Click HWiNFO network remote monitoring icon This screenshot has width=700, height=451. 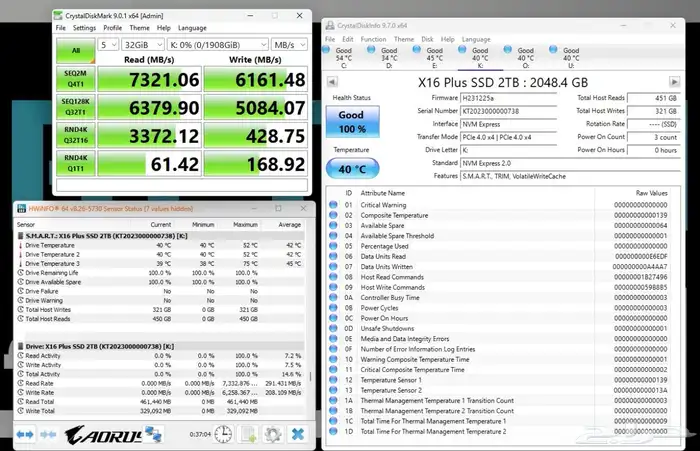tap(153, 434)
